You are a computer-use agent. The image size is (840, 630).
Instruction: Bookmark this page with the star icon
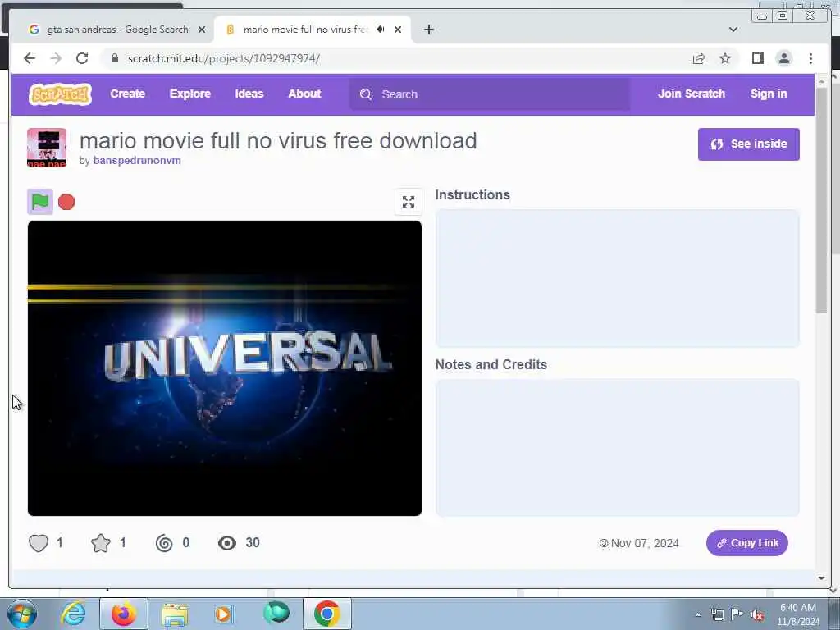[x=725, y=58]
